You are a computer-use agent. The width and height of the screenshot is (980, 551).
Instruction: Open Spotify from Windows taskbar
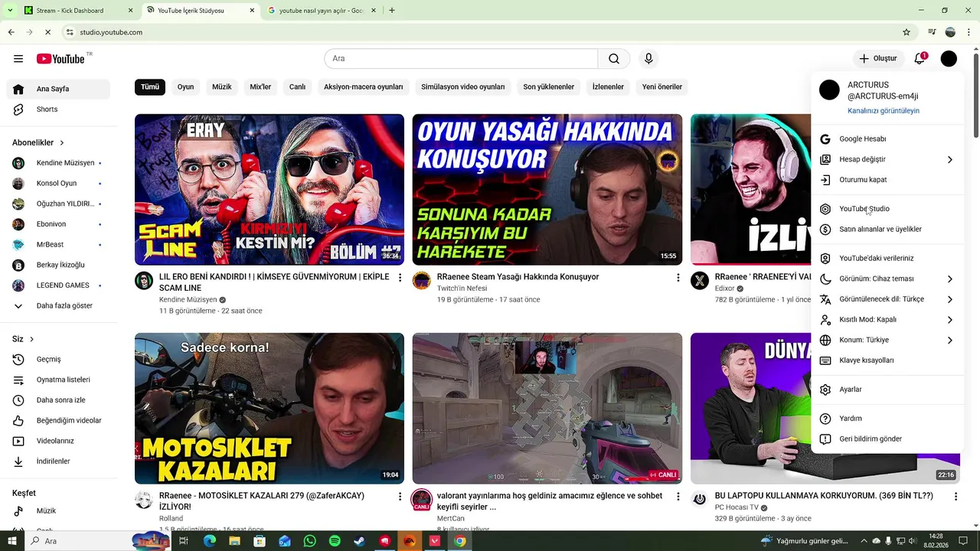tap(335, 541)
